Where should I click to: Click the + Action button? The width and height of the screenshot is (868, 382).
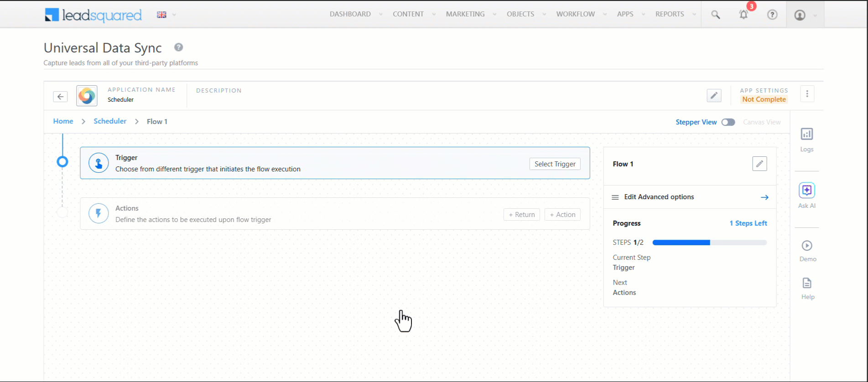(562, 215)
